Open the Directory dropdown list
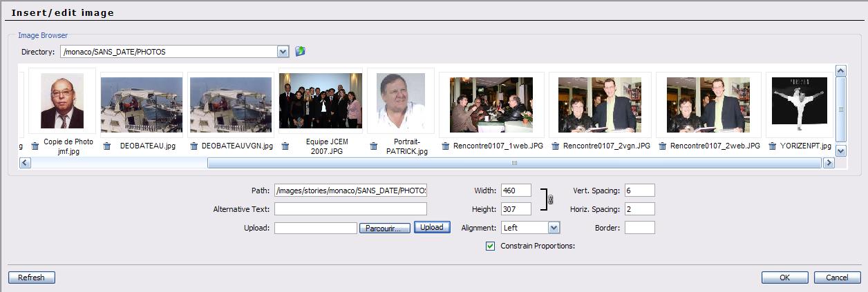Viewport: 868px width, 292px height. pos(283,52)
